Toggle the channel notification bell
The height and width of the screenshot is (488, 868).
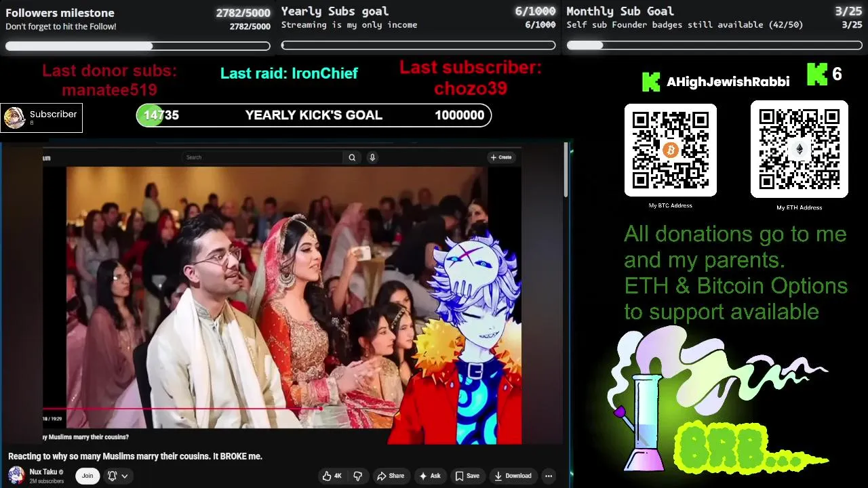pyautogui.click(x=113, y=476)
